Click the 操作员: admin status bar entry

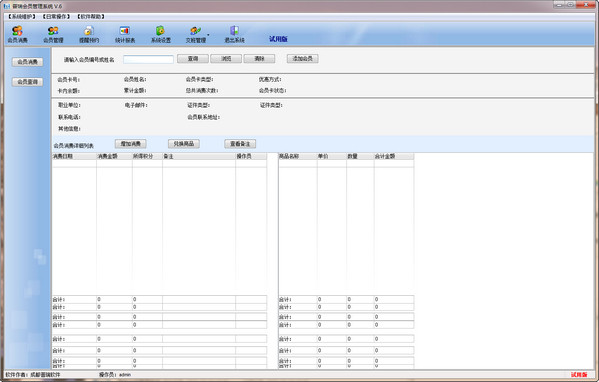click(115, 375)
